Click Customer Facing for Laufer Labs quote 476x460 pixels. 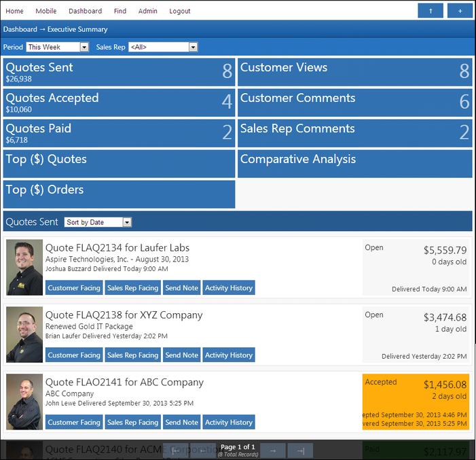(x=74, y=288)
